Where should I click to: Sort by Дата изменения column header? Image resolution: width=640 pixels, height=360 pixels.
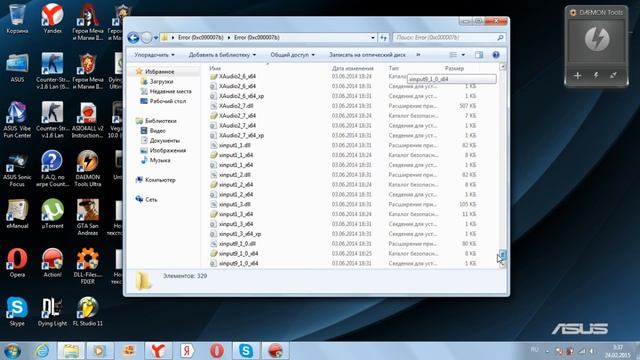tap(353, 68)
